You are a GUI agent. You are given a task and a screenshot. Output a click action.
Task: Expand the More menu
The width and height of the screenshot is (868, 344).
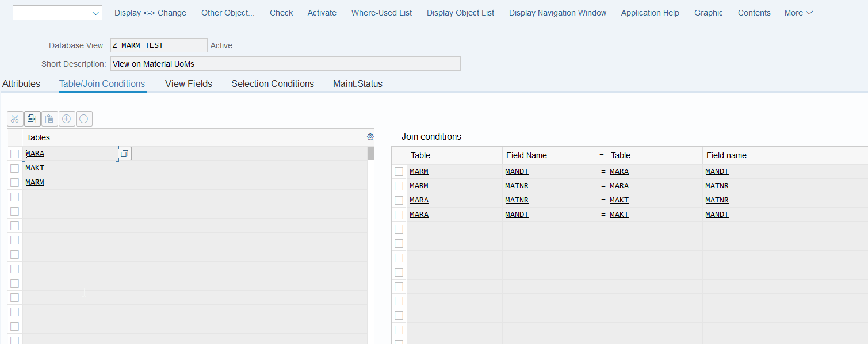coord(798,13)
